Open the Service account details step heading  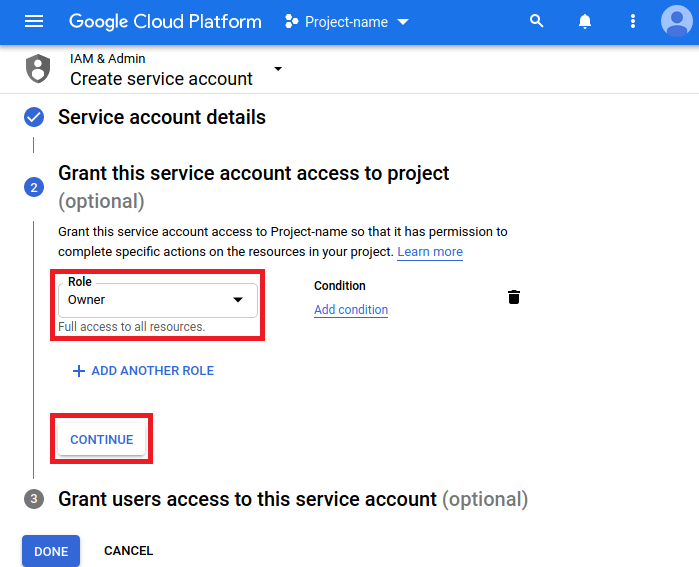tap(162, 117)
